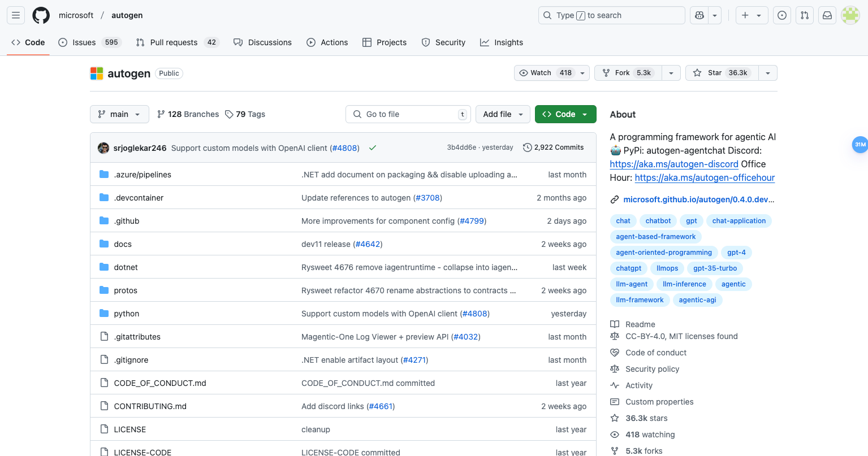Open the Custom properties icon
868x456 pixels.
click(615, 402)
